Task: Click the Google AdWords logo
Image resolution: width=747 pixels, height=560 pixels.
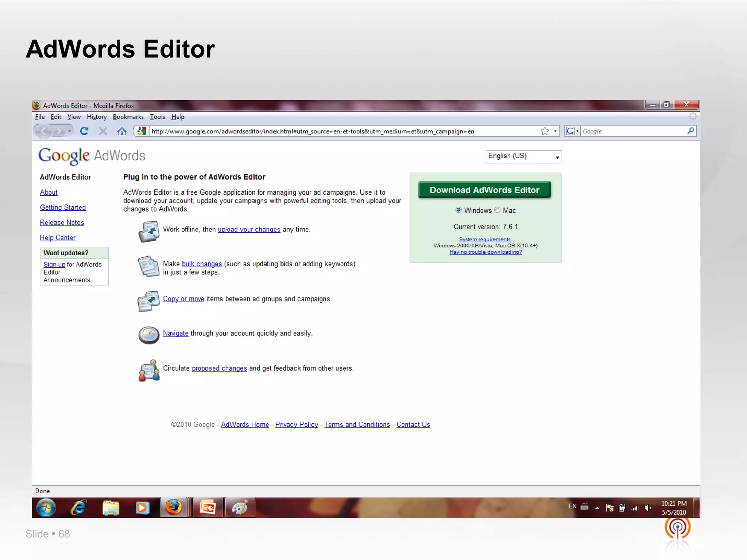Action: (92, 156)
